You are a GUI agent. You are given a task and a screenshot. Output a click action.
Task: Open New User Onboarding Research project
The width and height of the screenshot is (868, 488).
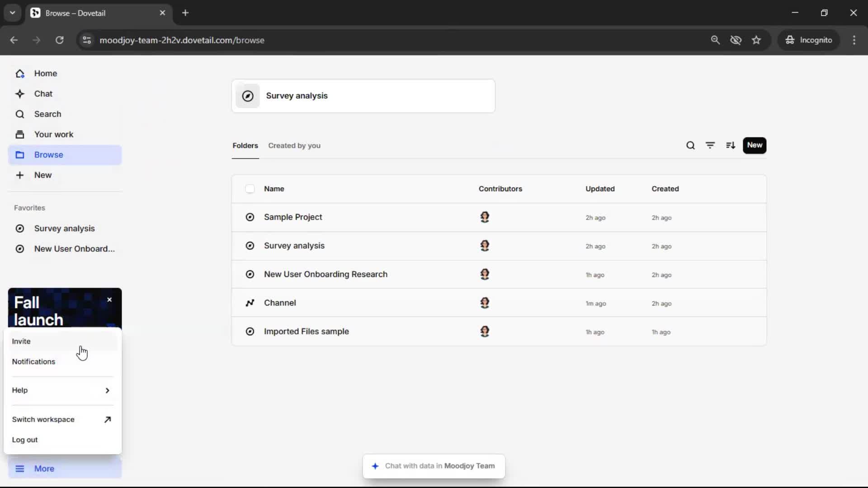pos(325,274)
